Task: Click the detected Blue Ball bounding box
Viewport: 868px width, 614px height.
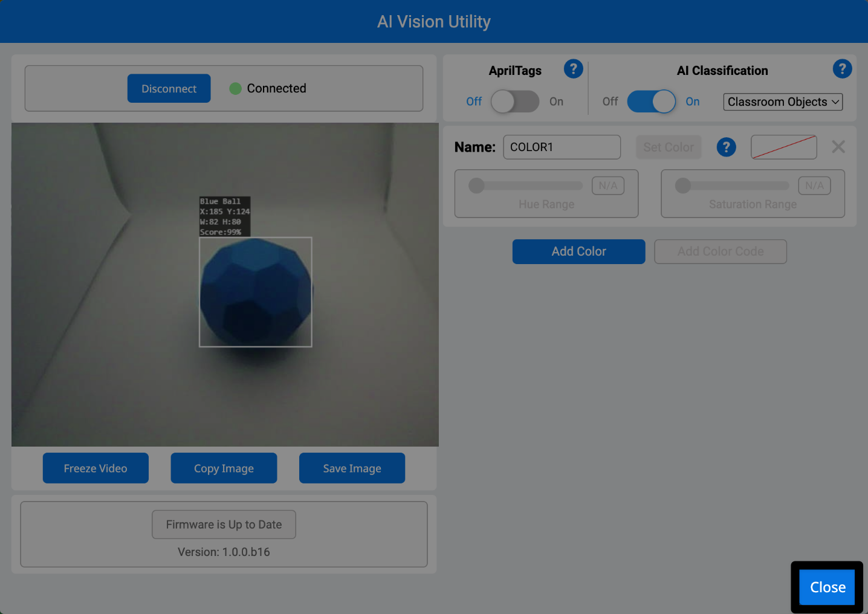Action: (x=255, y=292)
